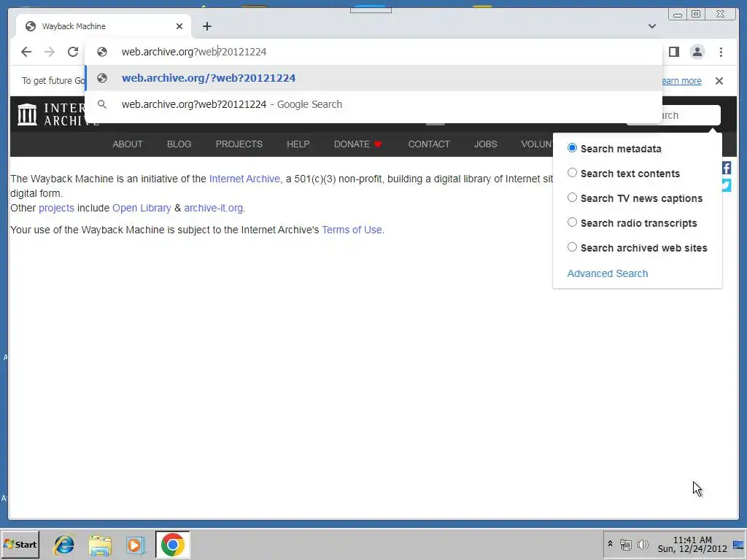This screenshot has height=560, width=747.
Task: Share via the Facebook icon
Action: tap(727, 168)
